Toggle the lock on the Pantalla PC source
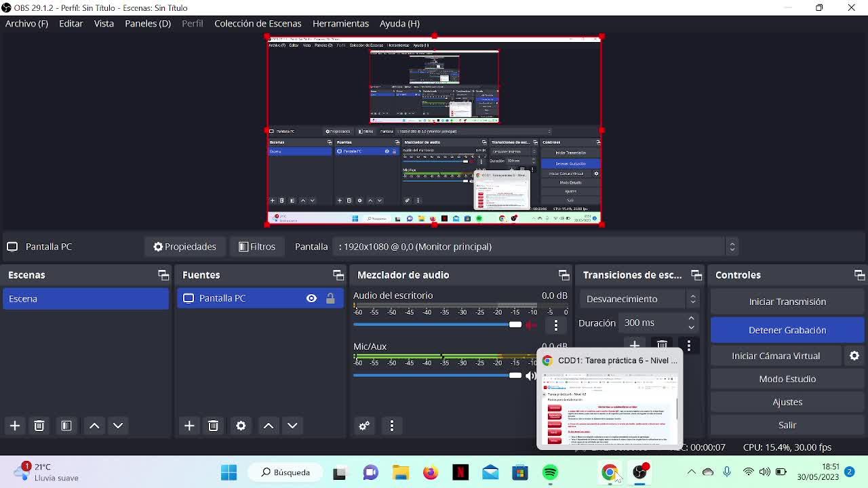The height and width of the screenshot is (488, 868). [330, 298]
